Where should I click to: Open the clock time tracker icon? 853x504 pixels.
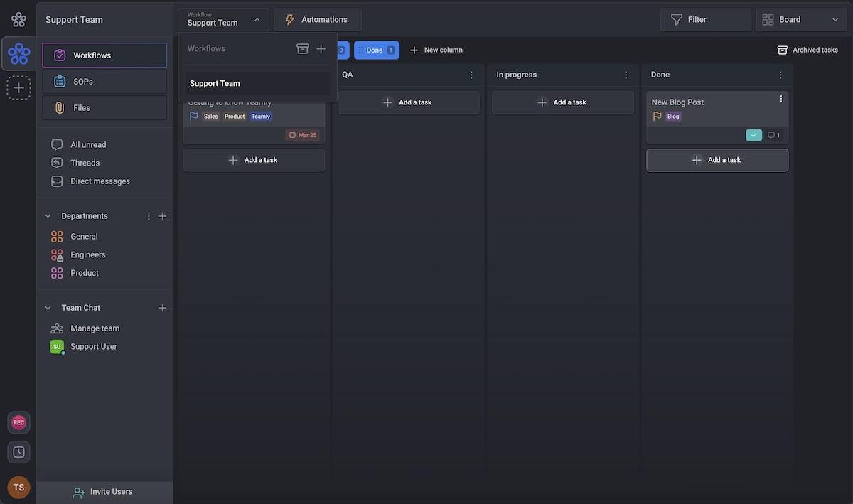[18, 452]
